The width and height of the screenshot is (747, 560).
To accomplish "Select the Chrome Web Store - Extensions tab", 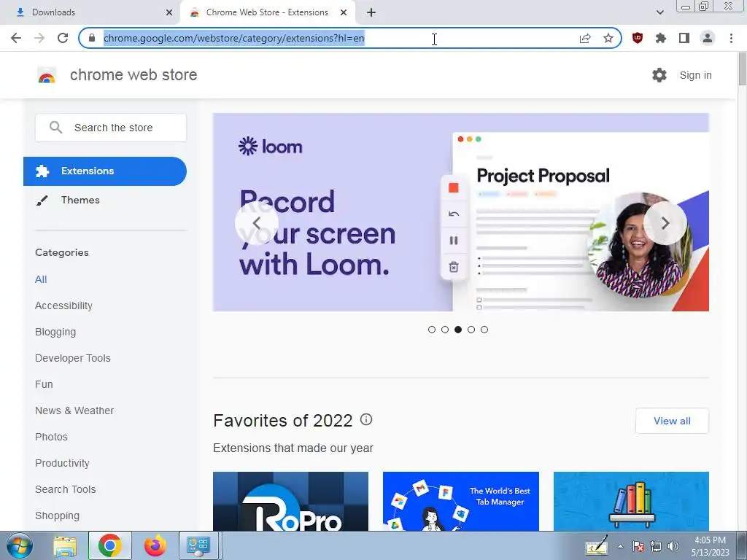I will tap(268, 13).
